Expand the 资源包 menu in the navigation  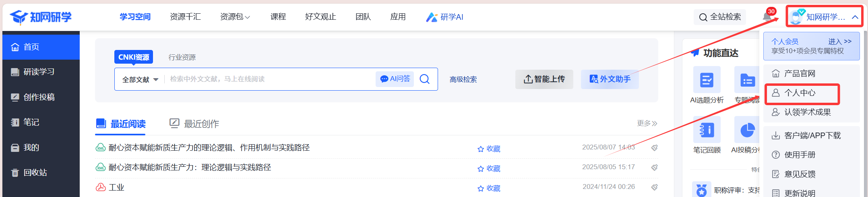coord(235,17)
